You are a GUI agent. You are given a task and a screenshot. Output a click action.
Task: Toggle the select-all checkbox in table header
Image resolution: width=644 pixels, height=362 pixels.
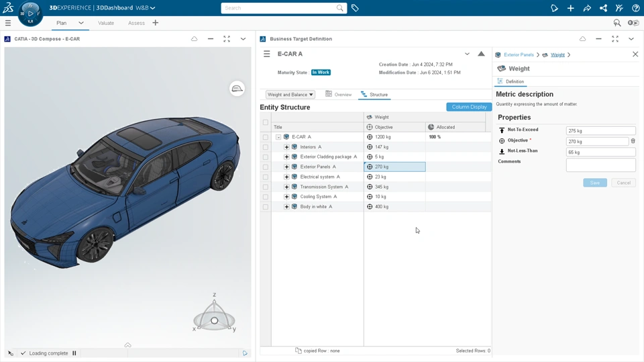click(x=266, y=122)
